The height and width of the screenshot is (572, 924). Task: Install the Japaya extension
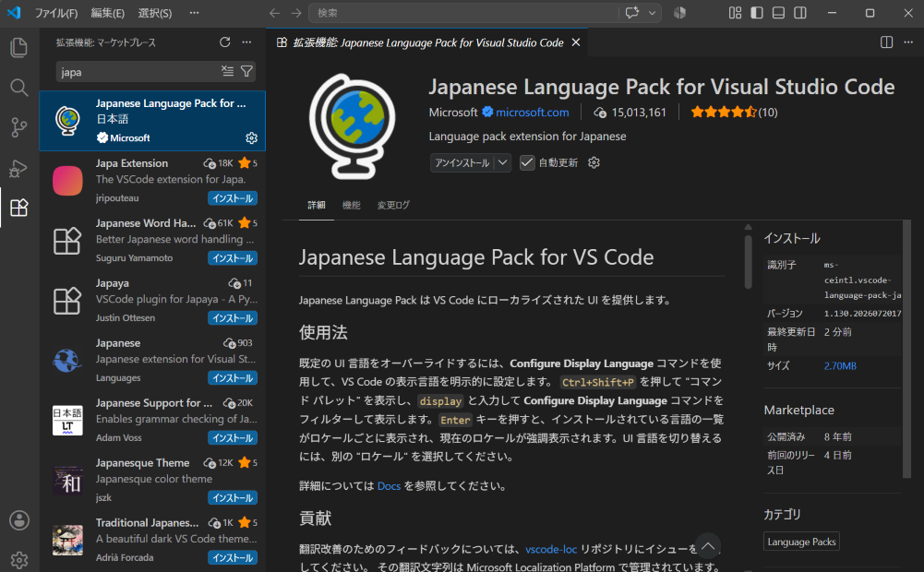tap(233, 318)
